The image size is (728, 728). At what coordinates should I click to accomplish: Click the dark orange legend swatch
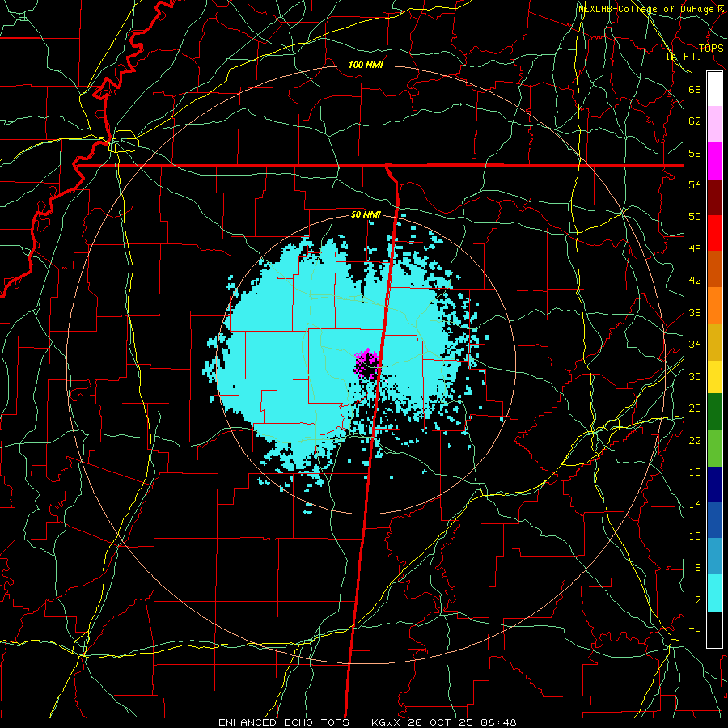point(714,269)
